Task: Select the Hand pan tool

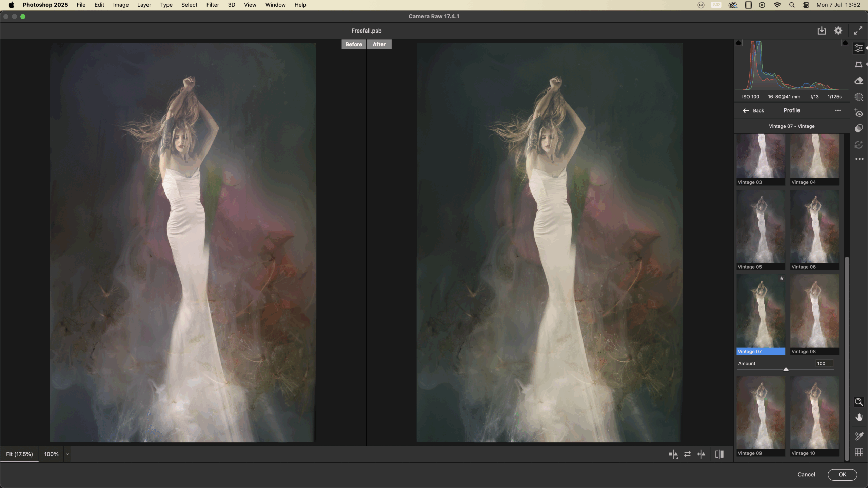Action: 859,418
